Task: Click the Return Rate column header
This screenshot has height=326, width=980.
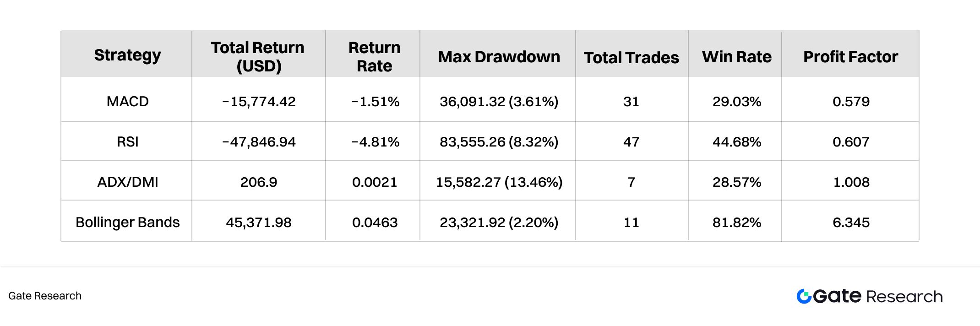Action: [374, 56]
